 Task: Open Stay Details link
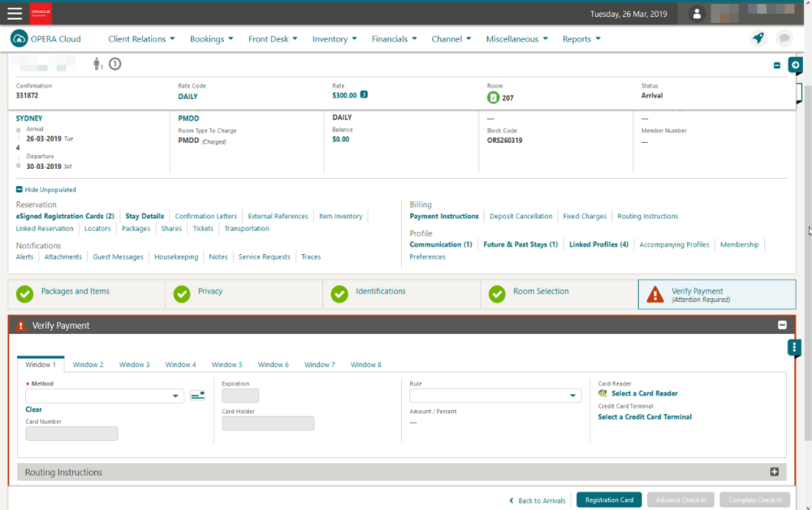[145, 216]
